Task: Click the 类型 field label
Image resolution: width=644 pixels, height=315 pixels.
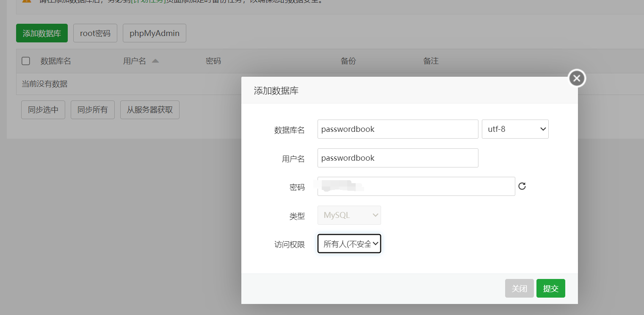Action: click(x=297, y=216)
